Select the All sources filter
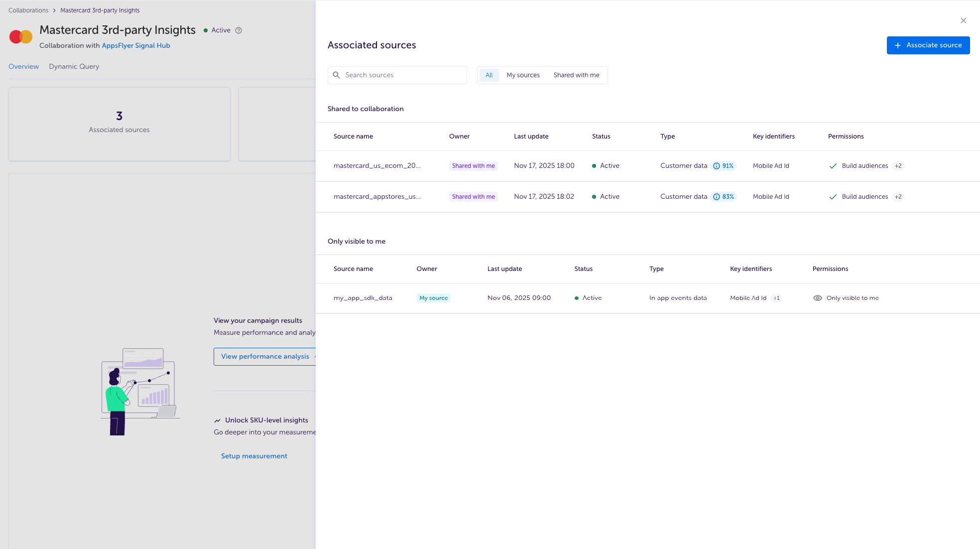Screen dimensions: 980x549 [x=489, y=75]
